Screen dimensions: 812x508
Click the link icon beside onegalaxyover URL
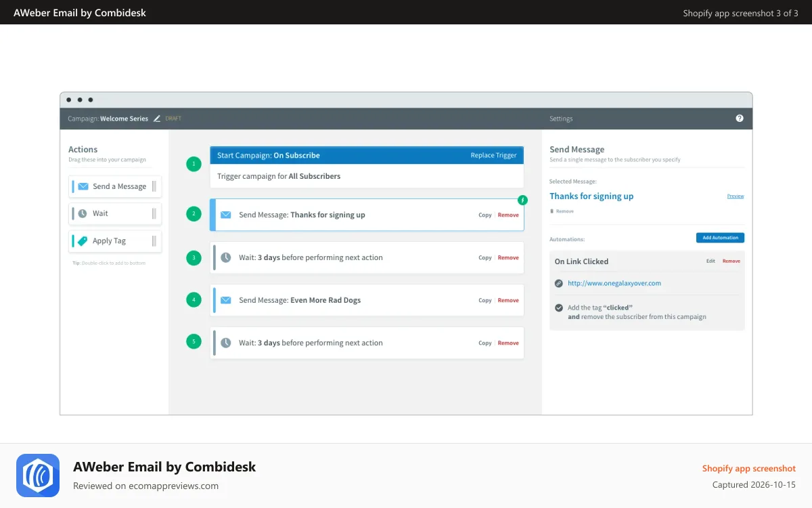(x=559, y=283)
